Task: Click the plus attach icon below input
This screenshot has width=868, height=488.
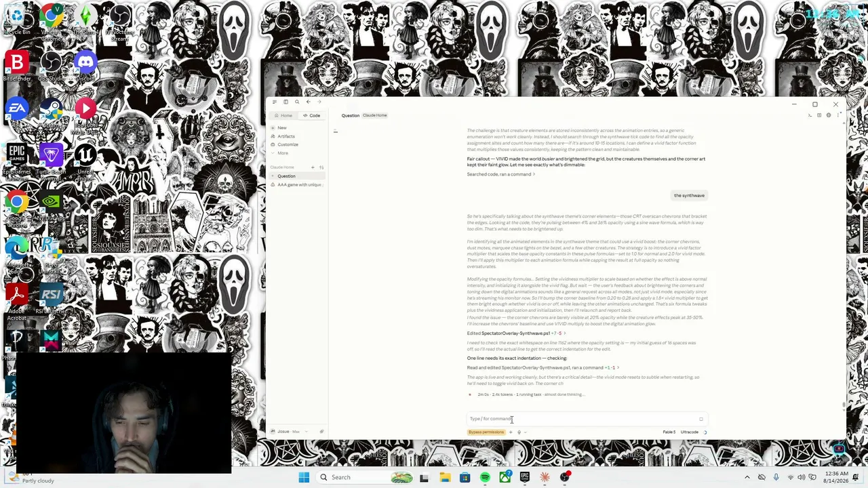Action: (x=511, y=432)
